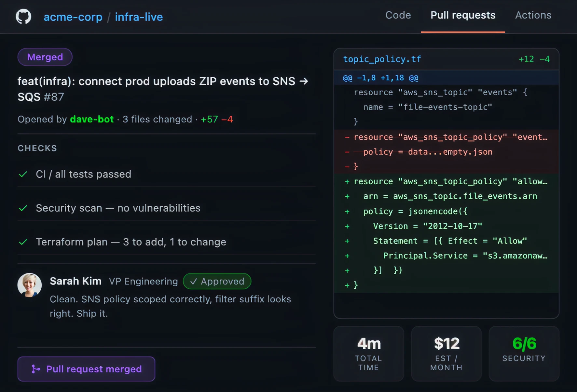Click Sarah Kim's avatar photo
The image size is (577, 392).
[30, 285]
